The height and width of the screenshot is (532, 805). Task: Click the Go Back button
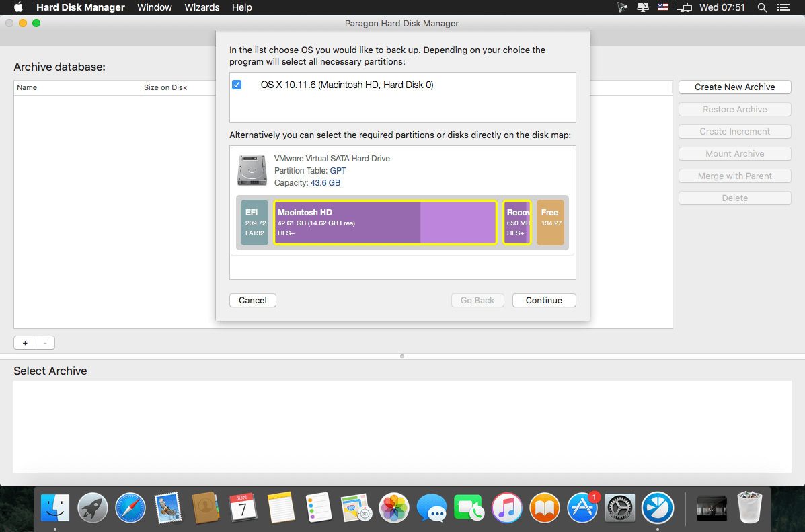[x=477, y=301]
